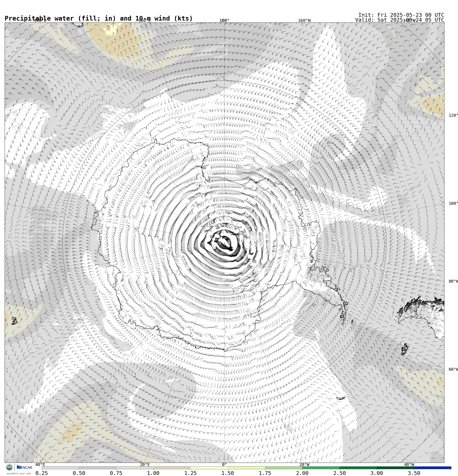Click the 3.50 colorbar tick label
The height and width of the screenshot is (476, 458).
[414, 473]
